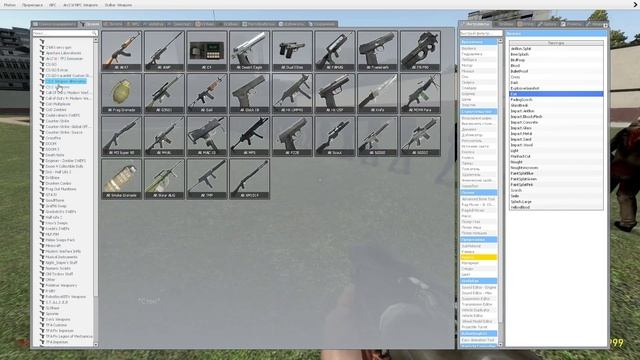640x360 pixels.
Task: Select the FiveSeven pistol
Action: tap(378, 51)
